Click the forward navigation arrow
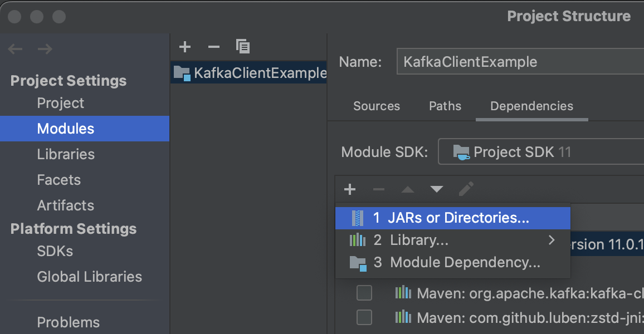The width and height of the screenshot is (644, 334). click(45, 49)
